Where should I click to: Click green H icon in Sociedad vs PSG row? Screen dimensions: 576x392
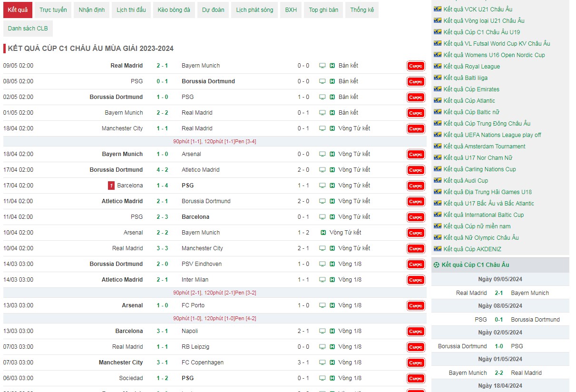click(x=332, y=378)
